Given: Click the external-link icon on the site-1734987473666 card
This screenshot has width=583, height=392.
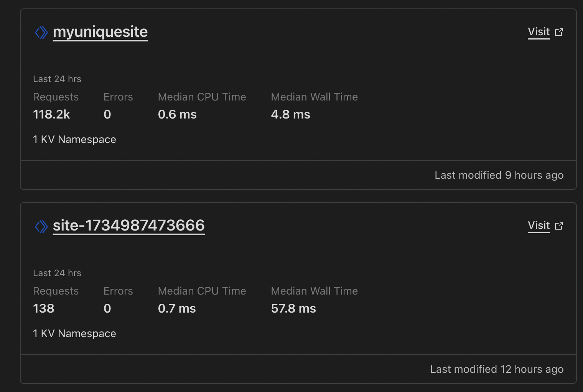Looking at the screenshot, I should point(559,226).
